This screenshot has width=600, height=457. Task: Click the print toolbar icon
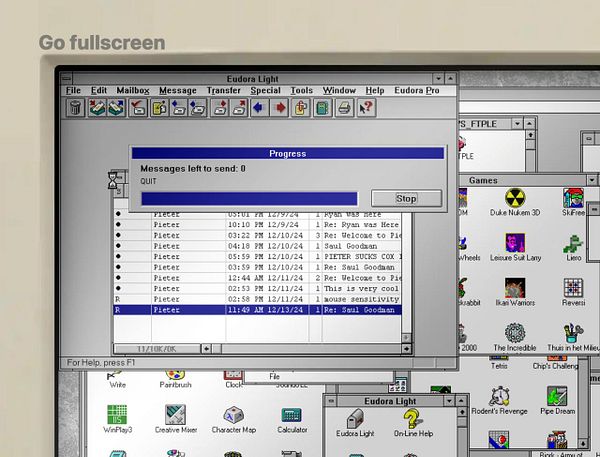tap(344, 108)
